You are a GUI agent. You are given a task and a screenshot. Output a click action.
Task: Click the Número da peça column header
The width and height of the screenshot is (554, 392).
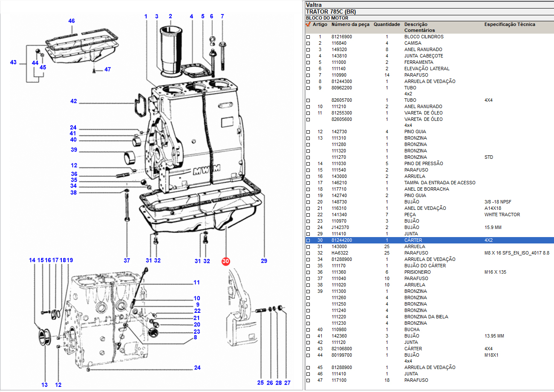(x=350, y=24)
